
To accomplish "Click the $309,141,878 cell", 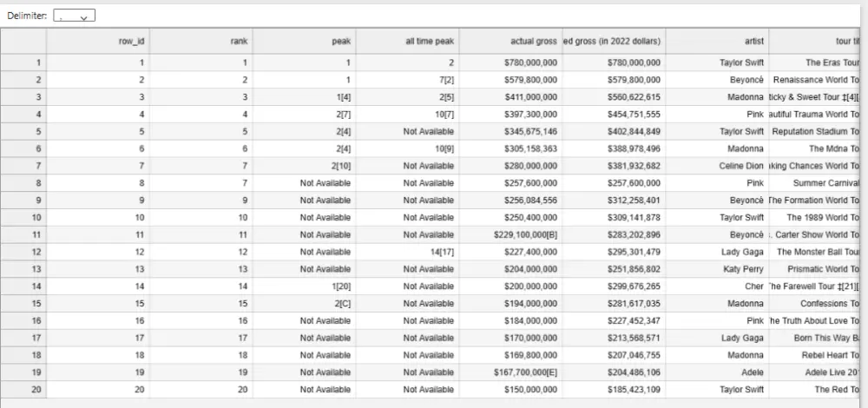I will pyautogui.click(x=614, y=218).
